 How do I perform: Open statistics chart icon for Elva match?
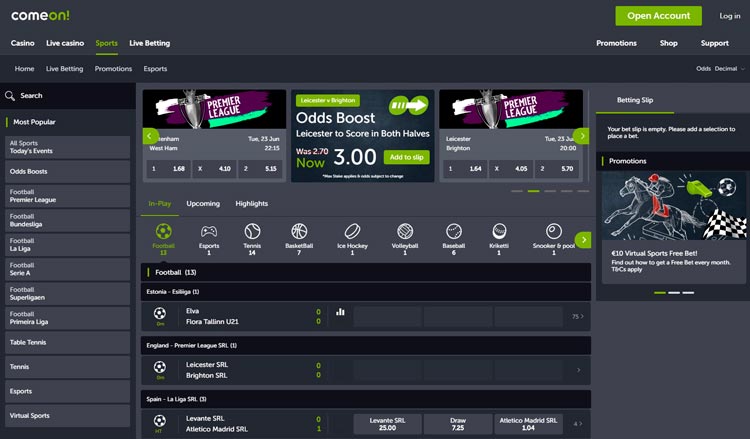340,312
